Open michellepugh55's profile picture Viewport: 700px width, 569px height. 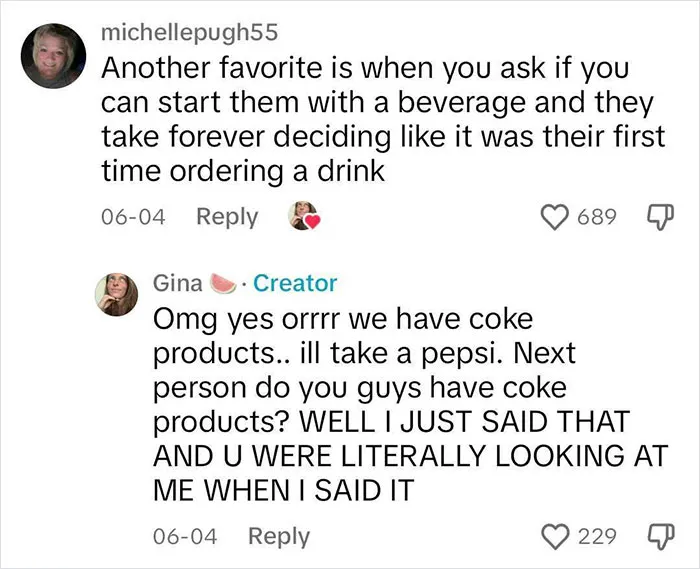point(54,56)
